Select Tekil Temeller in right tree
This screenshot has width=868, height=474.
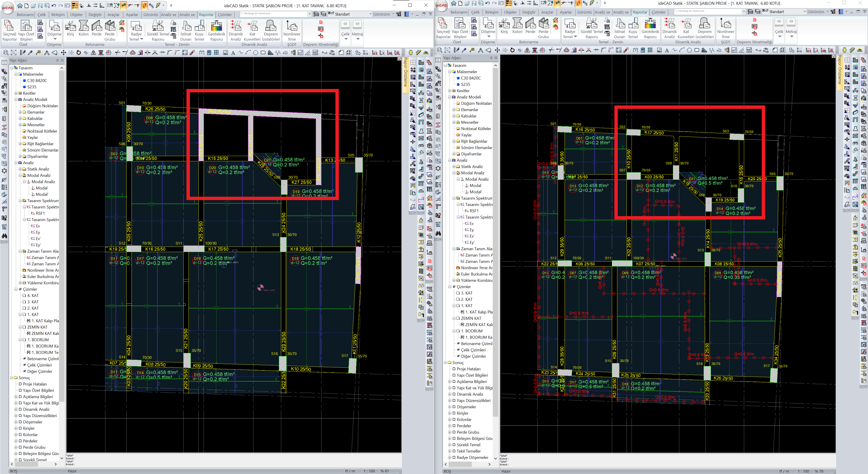pos(469,451)
